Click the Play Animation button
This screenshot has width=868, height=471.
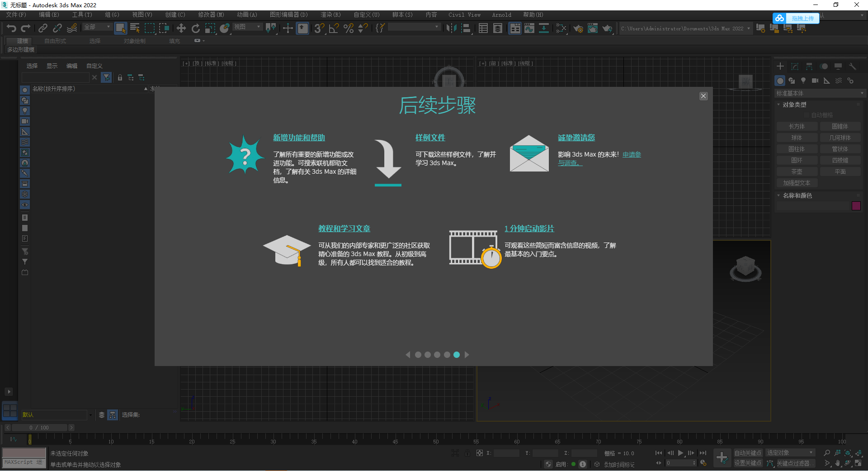click(680, 453)
